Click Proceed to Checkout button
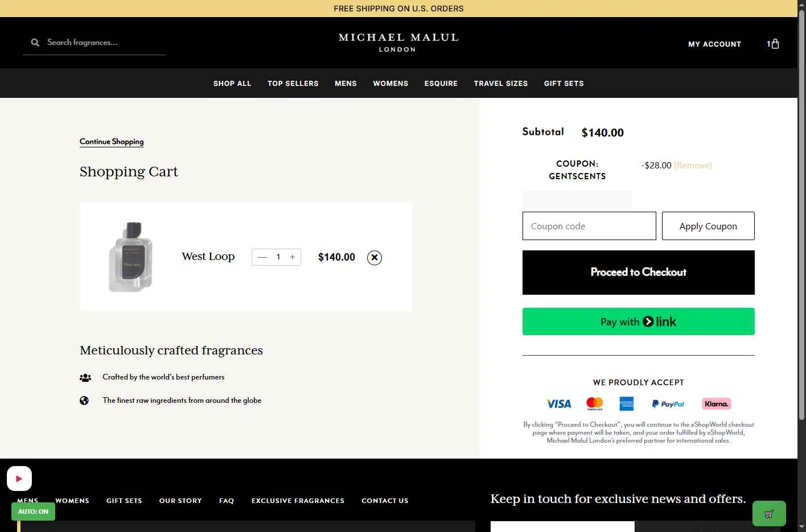This screenshot has height=532, width=806. tap(639, 273)
